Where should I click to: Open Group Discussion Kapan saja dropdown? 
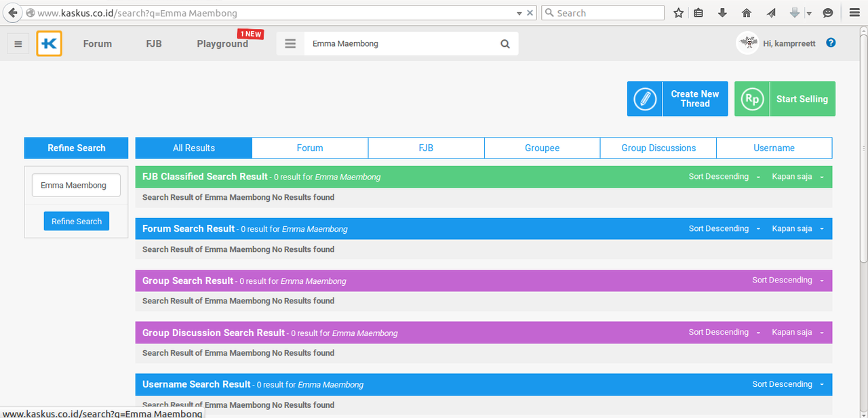tap(798, 333)
